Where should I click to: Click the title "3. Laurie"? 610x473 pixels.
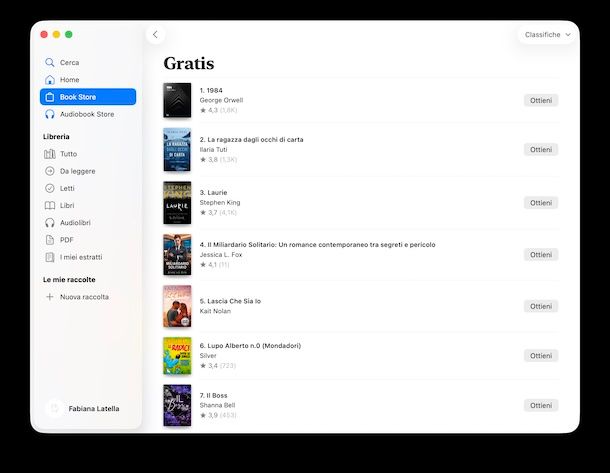click(213, 193)
